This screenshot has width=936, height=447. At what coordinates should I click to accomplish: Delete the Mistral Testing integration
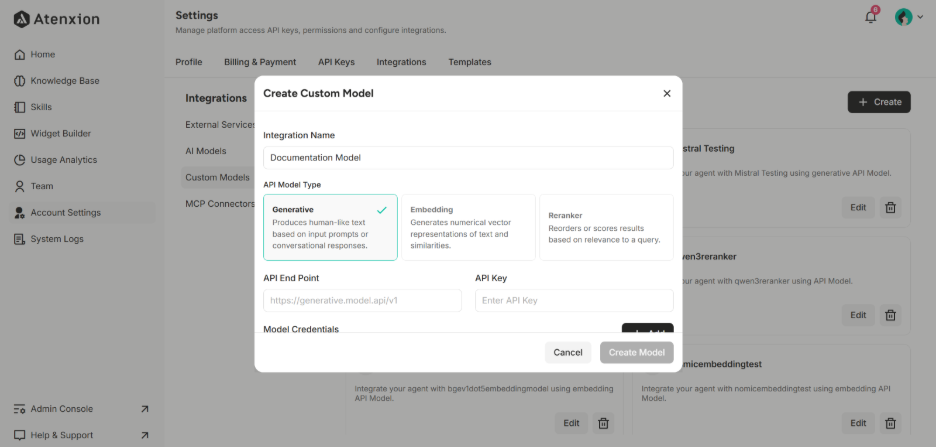[890, 207]
